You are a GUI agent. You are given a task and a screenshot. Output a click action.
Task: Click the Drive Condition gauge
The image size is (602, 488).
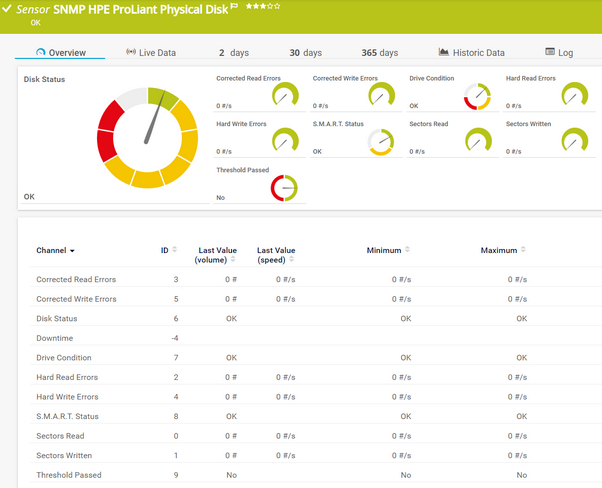pyautogui.click(x=477, y=96)
